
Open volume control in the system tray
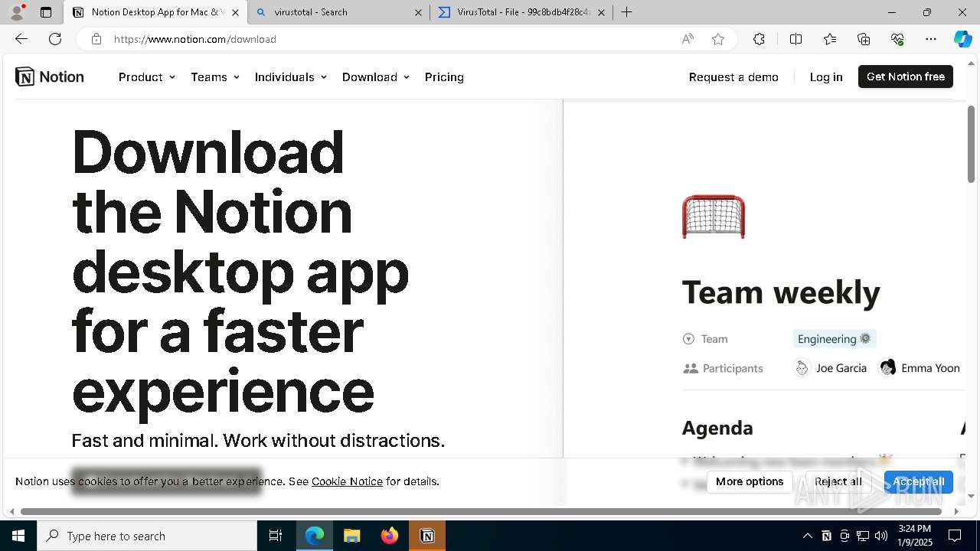881,536
